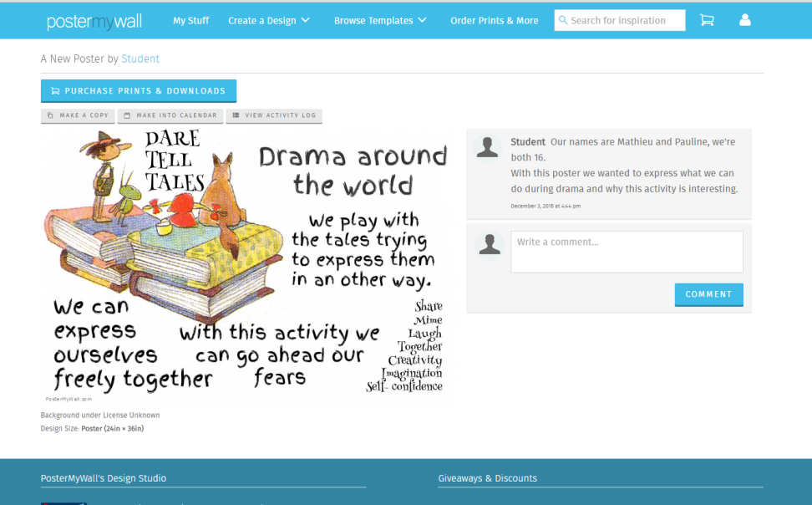Open the shopping cart icon in header

[707, 20]
